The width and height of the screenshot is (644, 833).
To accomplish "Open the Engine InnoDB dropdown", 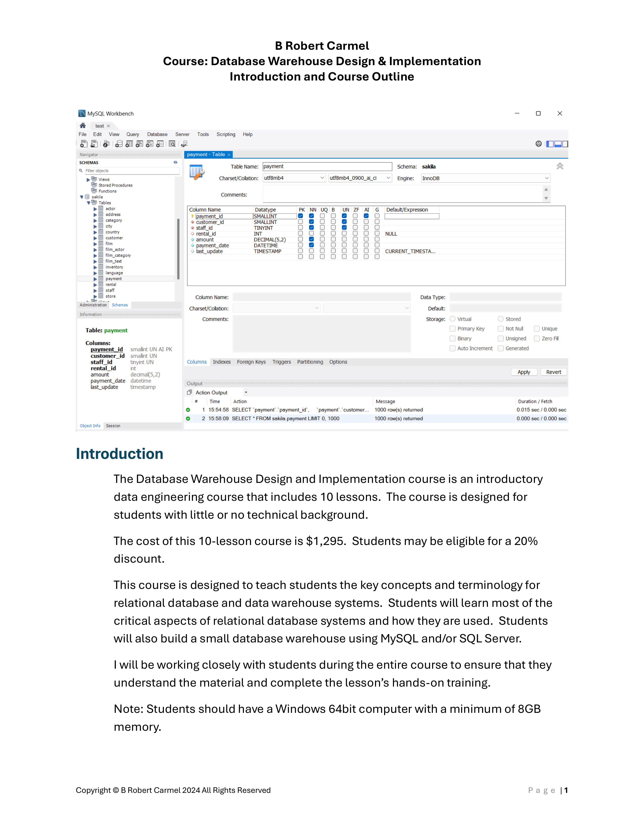I will (x=546, y=178).
